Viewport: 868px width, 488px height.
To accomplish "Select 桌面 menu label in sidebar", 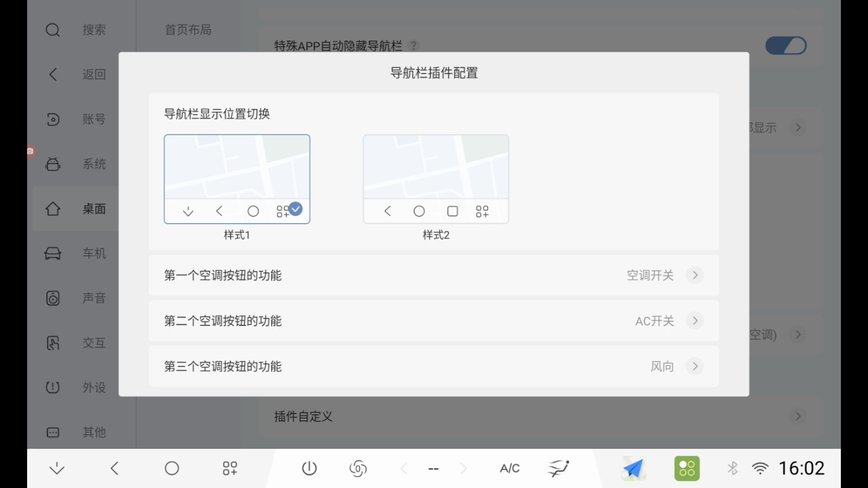I will 94,209.
